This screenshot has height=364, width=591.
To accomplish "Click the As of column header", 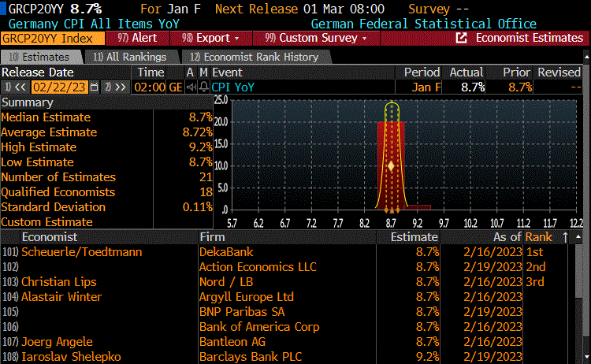I will [x=507, y=237].
